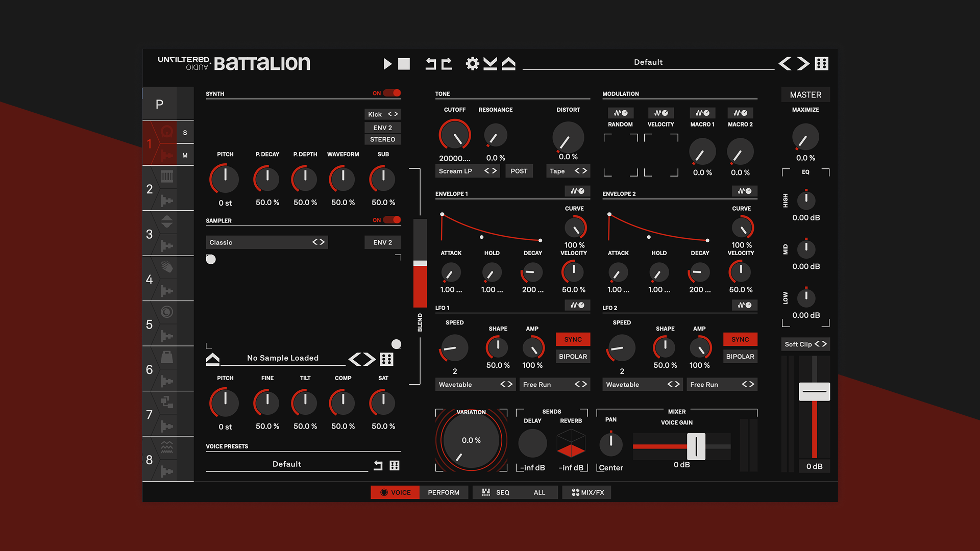Click the undo arrow icon in header
This screenshot has width=980, height=551.
431,64
